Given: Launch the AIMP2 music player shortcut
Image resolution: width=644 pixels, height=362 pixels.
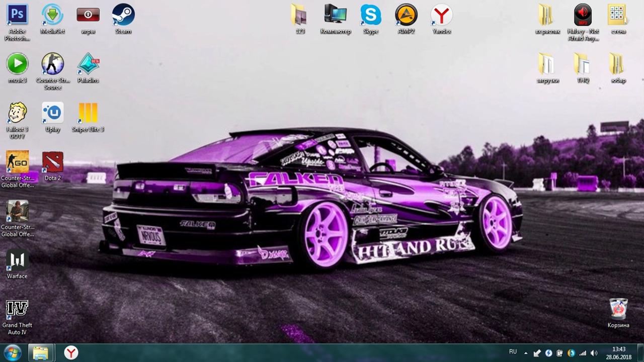Looking at the screenshot, I should click(x=406, y=15).
